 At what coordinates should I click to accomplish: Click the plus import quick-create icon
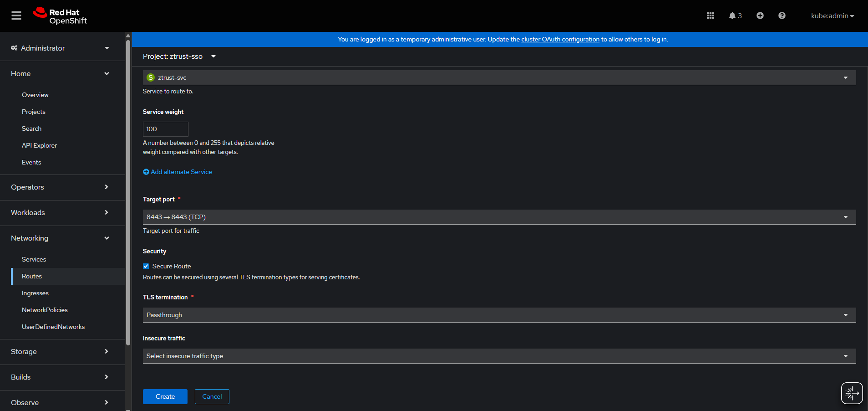point(760,16)
